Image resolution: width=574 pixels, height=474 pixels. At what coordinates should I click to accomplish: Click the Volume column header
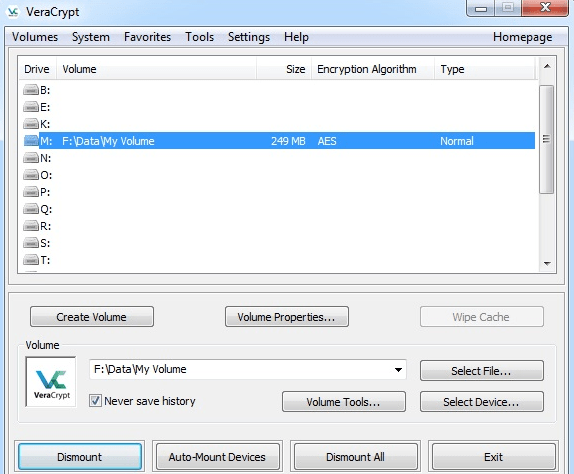[156, 69]
